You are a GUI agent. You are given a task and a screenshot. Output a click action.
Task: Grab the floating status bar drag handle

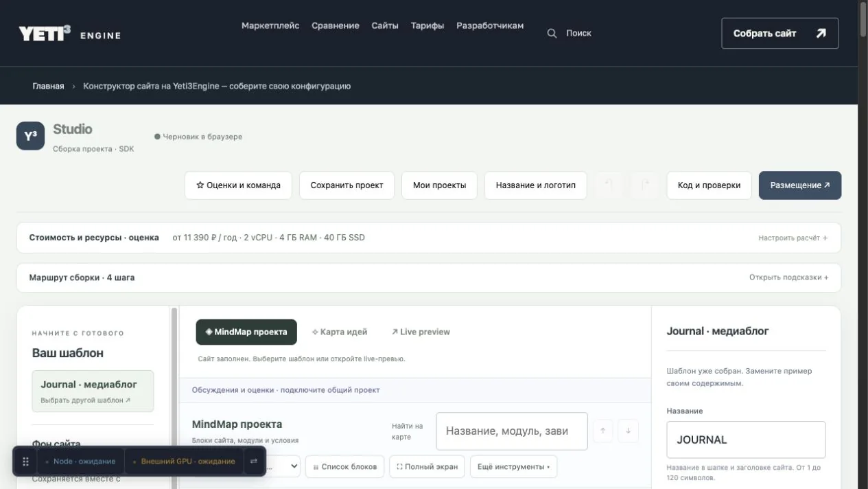(x=26, y=462)
